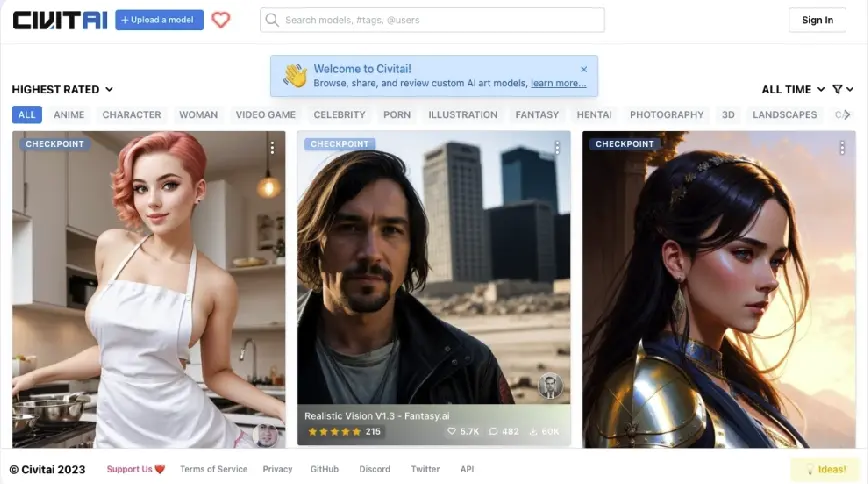868x484 pixels.
Task: Click the search models input field
Action: click(432, 20)
